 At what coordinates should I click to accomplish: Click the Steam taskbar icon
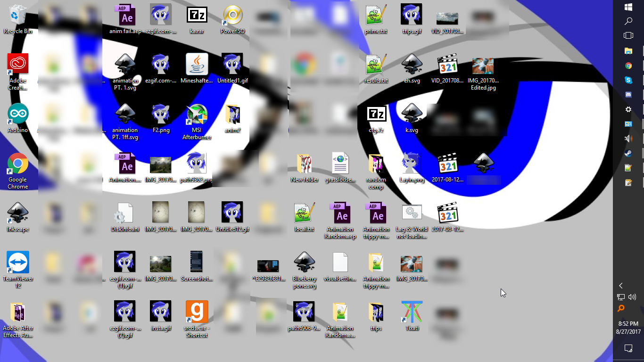coord(628,153)
